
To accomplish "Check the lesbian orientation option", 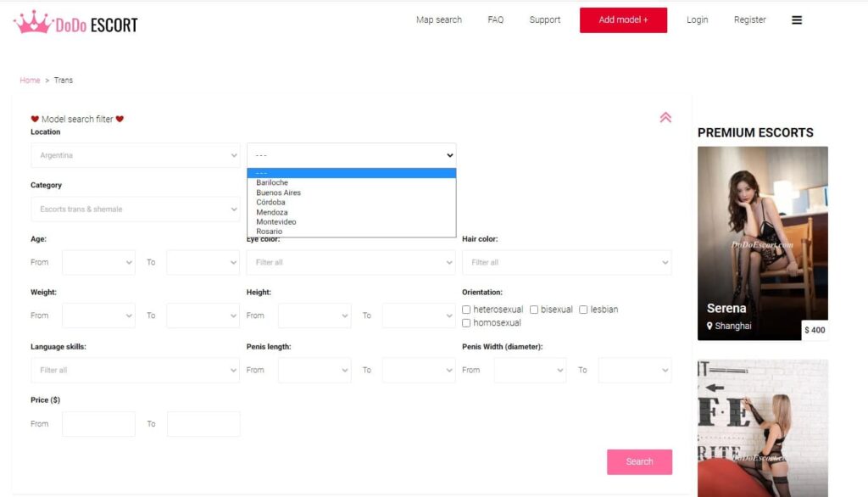I will click(583, 310).
